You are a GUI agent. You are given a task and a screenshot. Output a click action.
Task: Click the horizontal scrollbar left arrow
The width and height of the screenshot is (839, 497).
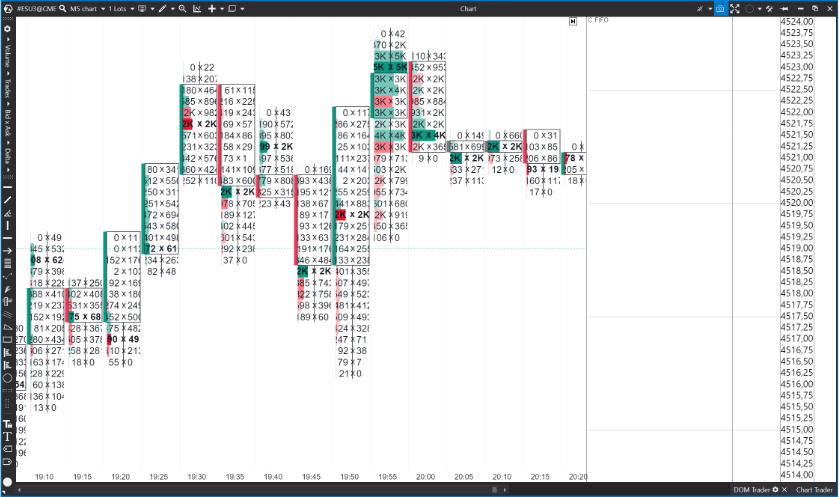(20, 490)
